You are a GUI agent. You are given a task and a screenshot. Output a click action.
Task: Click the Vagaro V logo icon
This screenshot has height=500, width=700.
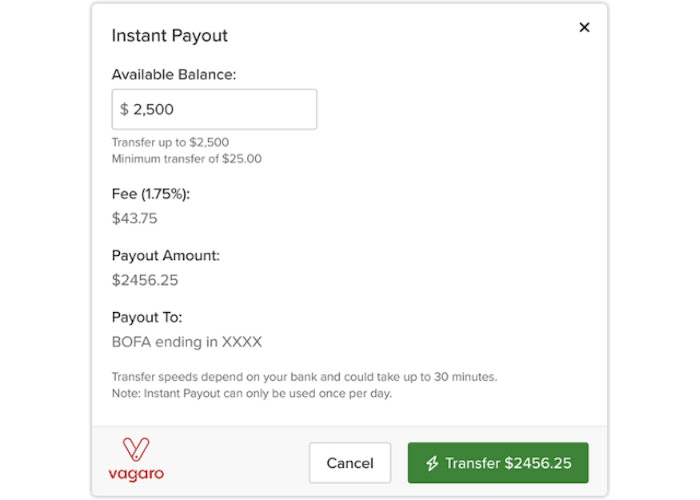point(135,450)
